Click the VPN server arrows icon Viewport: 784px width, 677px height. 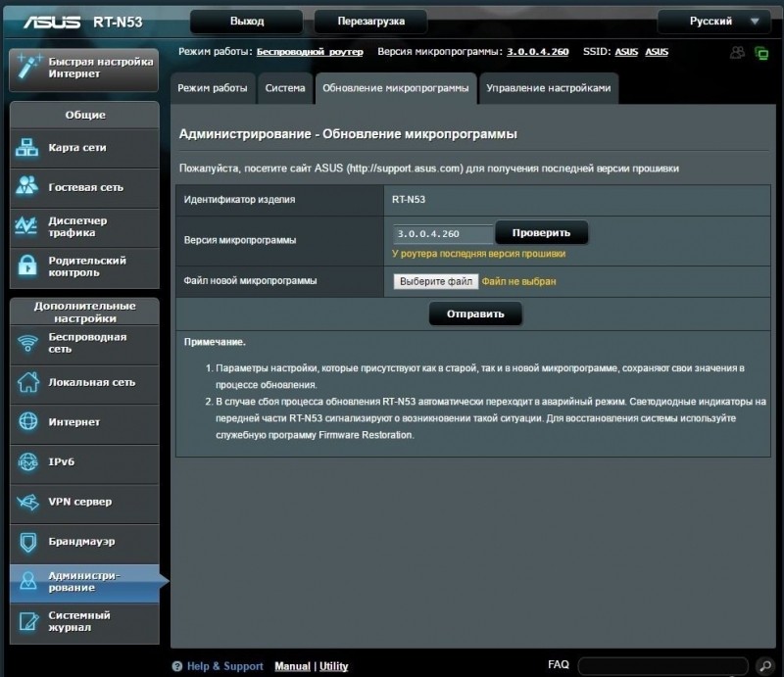[27, 502]
